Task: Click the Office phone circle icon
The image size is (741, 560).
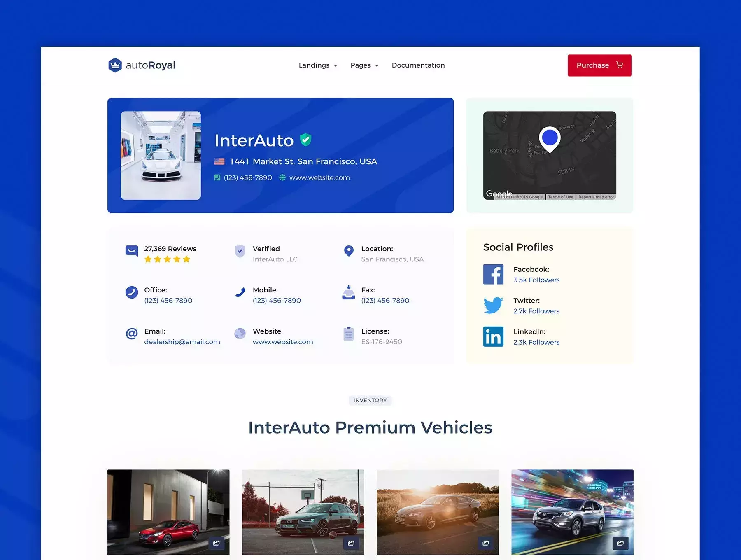Action: pyautogui.click(x=132, y=292)
